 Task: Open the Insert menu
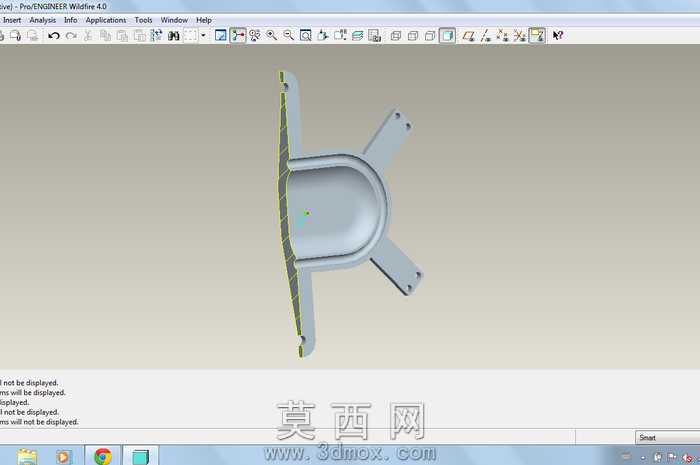click(x=12, y=20)
